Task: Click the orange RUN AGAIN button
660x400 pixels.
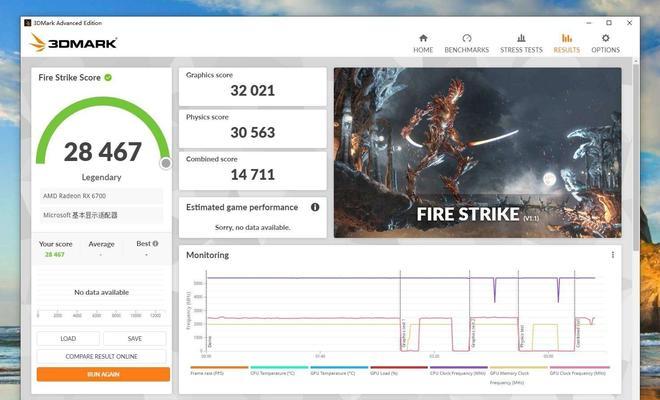Action: click(x=103, y=374)
